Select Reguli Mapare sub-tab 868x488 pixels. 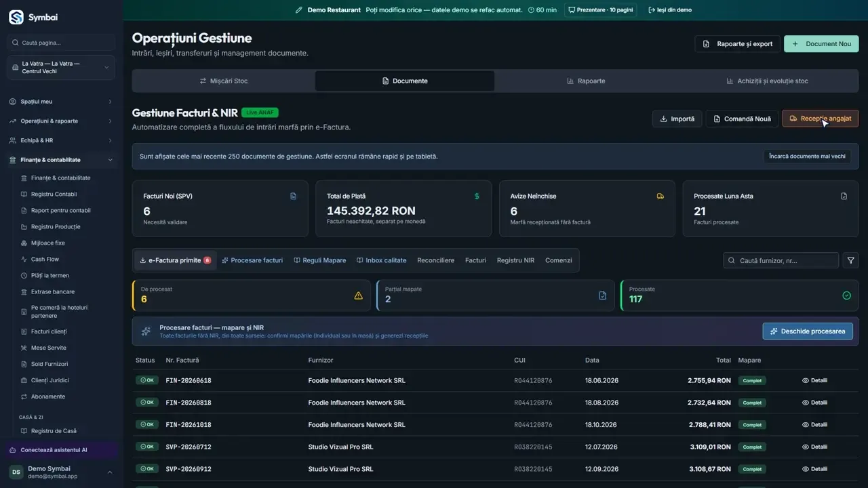(x=319, y=260)
